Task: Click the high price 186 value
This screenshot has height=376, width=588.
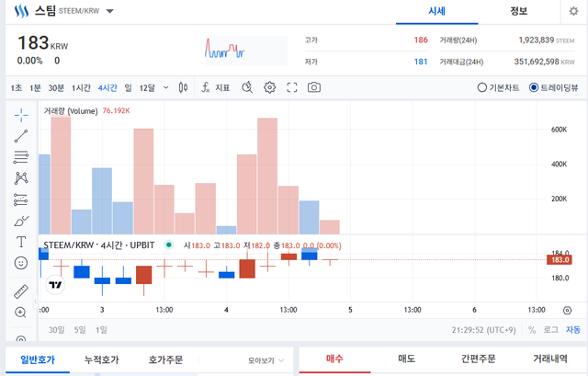Action: pyautogui.click(x=421, y=40)
